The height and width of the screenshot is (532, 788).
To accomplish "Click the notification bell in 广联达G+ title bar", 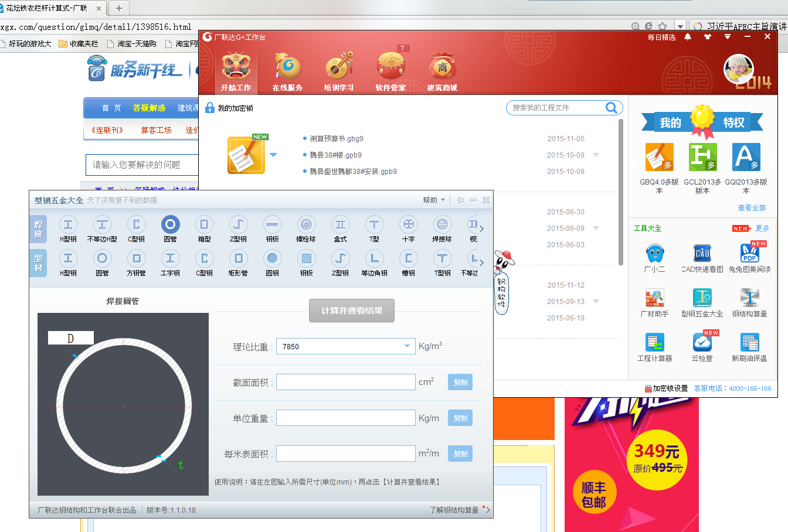I will click(x=688, y=37).
